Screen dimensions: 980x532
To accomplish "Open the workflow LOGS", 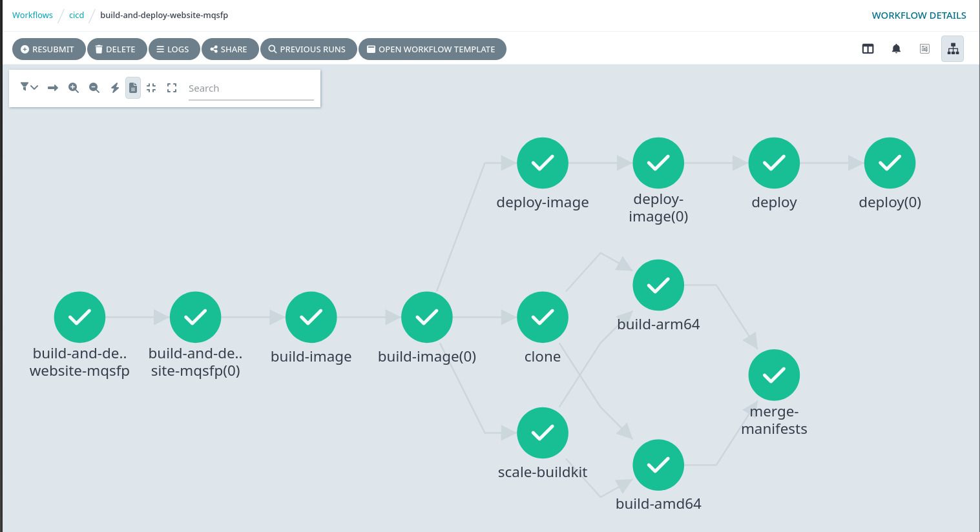I will [x=174, y=49].
